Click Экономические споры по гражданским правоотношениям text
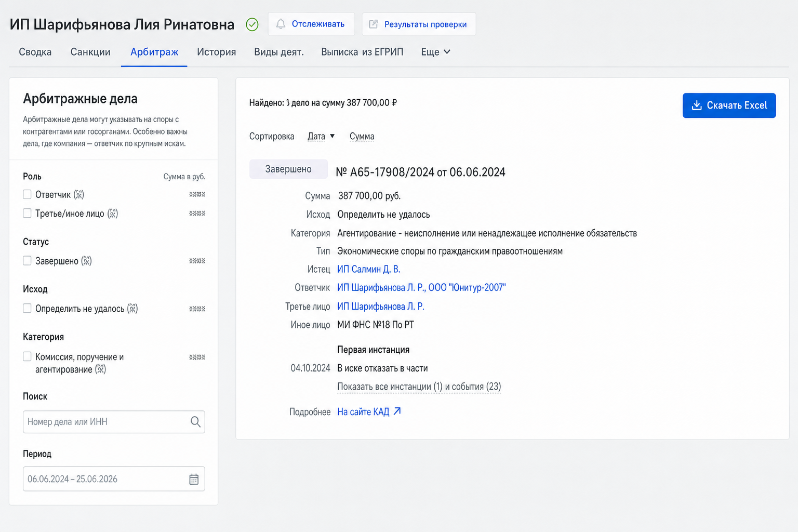The width and height of the screenshot is (798, 532). tap(450, 251)
